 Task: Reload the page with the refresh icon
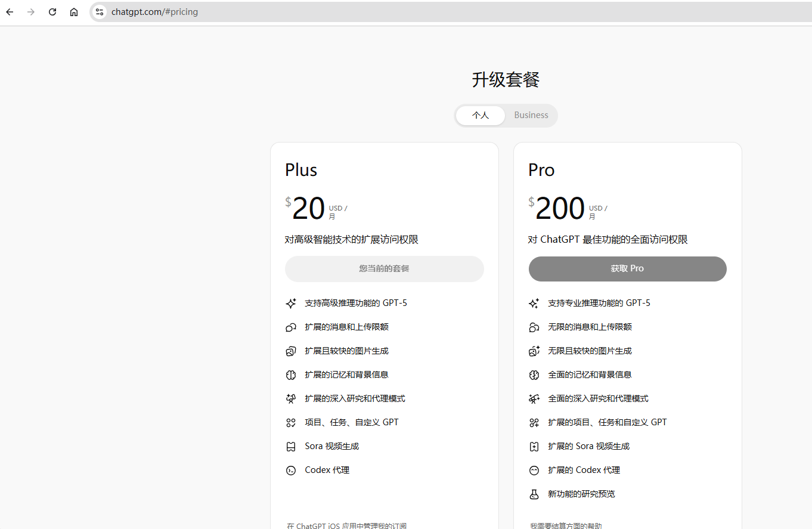pyautogui.click(x=52, y=12)
